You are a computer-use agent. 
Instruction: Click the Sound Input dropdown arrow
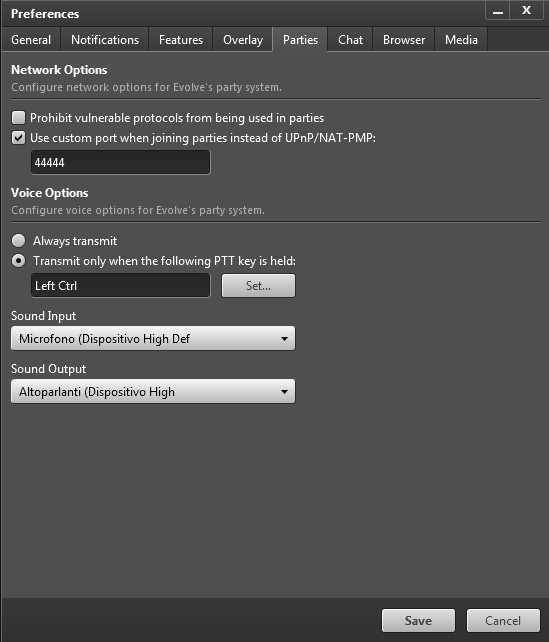click(284, 339)
